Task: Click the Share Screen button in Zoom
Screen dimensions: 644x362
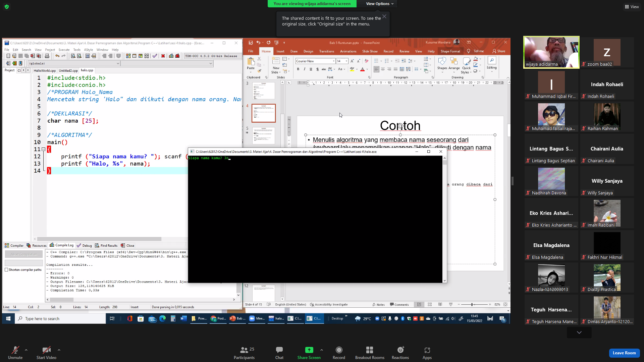Action: [x=309, y=353]
